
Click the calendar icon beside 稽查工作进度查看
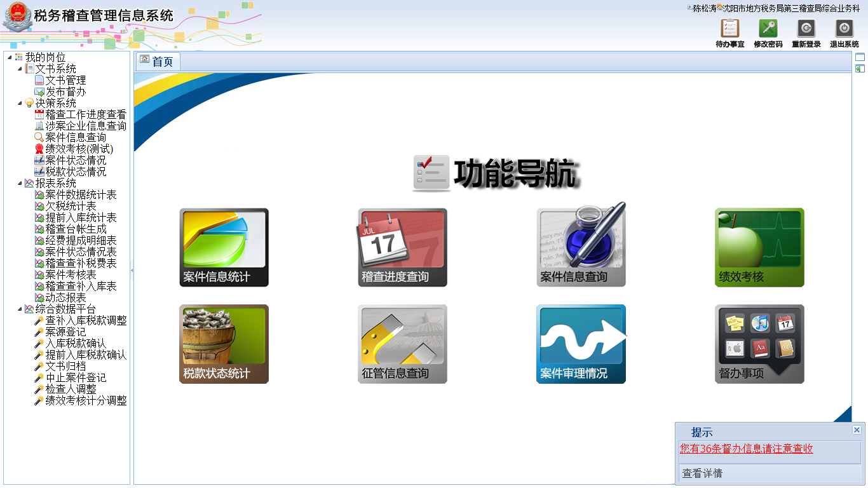point(39,115)
